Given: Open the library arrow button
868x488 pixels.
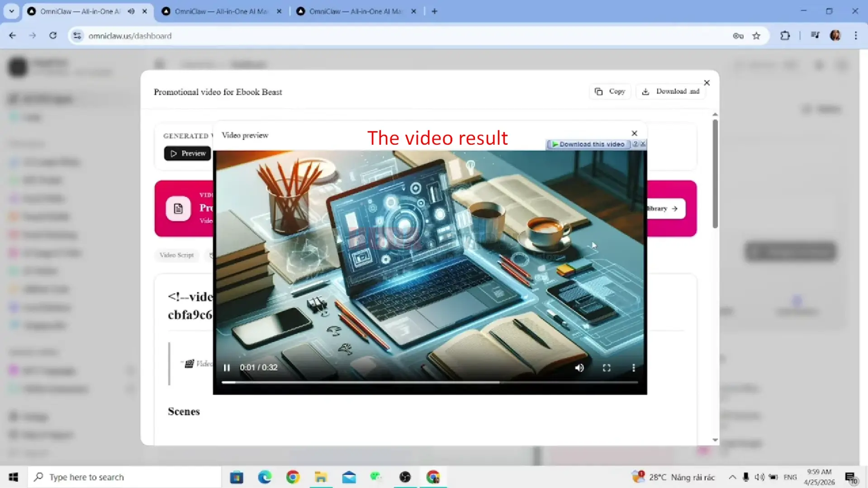Looking at the screenshot, I should pos(666,208).
